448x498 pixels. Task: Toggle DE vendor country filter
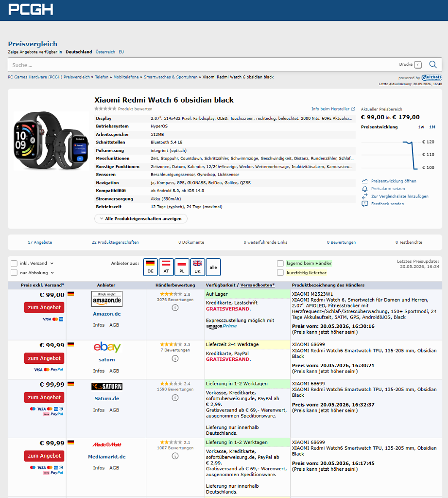coord(151,267)
